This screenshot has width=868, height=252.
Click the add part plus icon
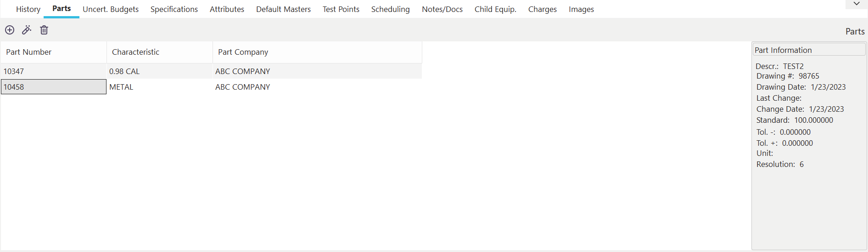(x=10, y=30)
